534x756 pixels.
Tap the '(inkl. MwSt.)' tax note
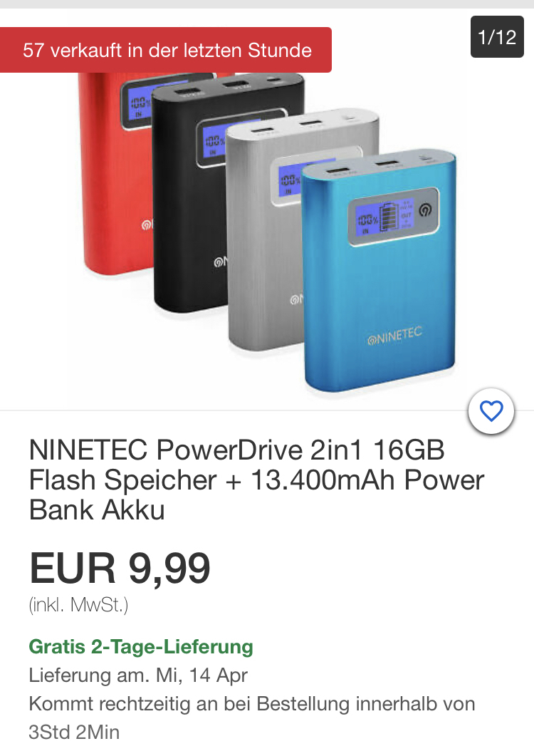[x=78, y=605]
